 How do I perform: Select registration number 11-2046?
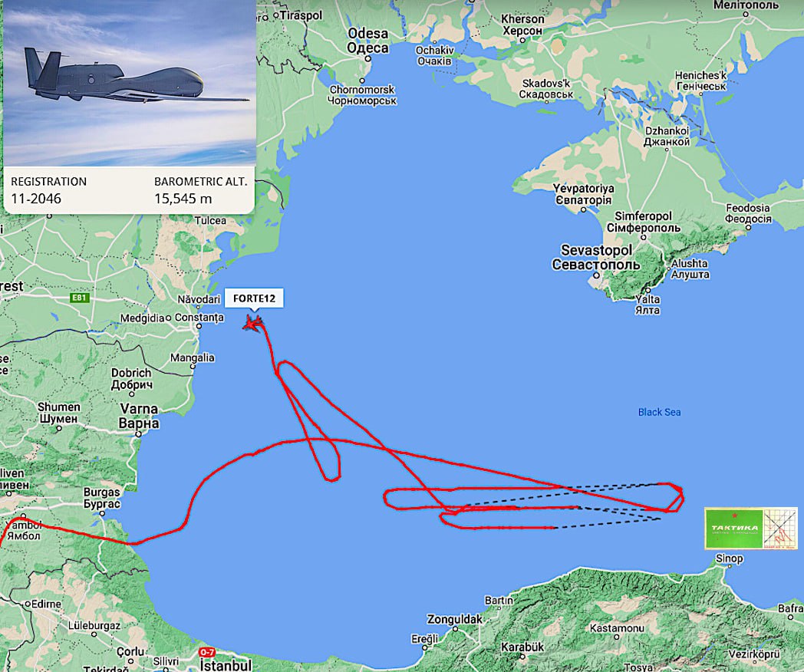[36, 199]
